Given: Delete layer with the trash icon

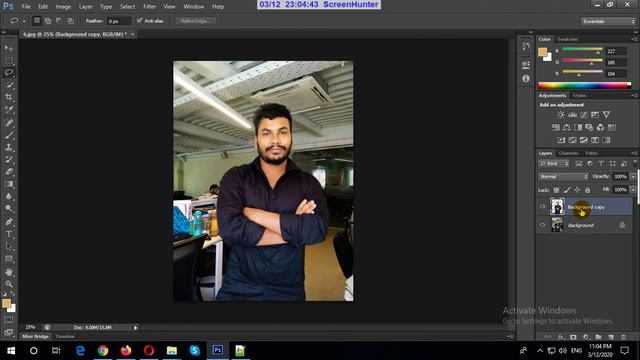Looking at the screenshot, I should [x=623, y=337].
